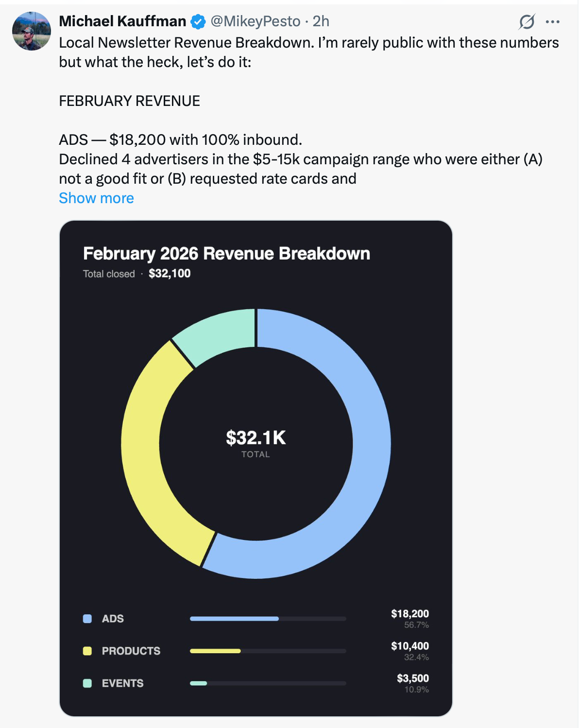Click the @MikeyPesto handle
Image resolution: width=580 pixels, height=728 pixels.
coord(256,21)
